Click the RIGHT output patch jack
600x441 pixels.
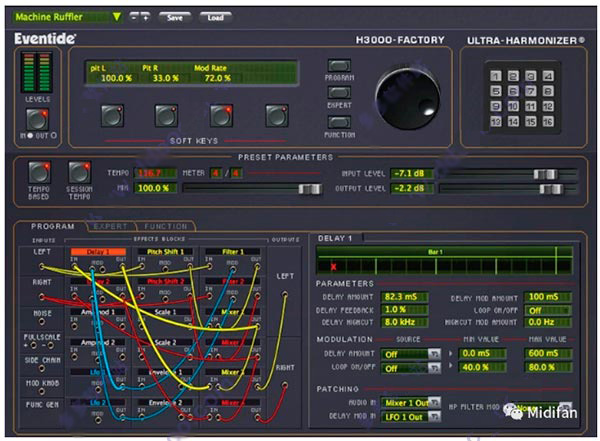[x=284, y=385]
